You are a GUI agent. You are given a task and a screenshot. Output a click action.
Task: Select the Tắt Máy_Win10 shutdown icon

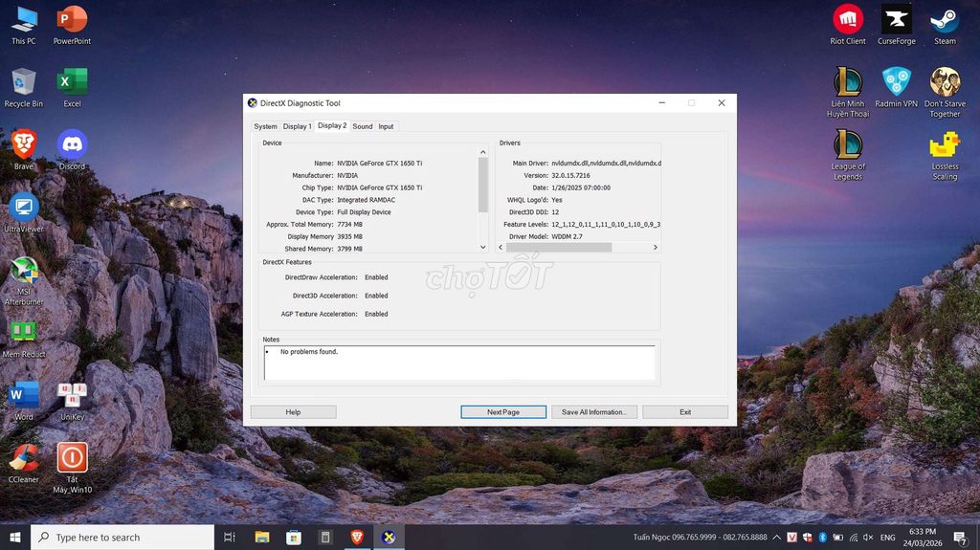coord(72,468)
